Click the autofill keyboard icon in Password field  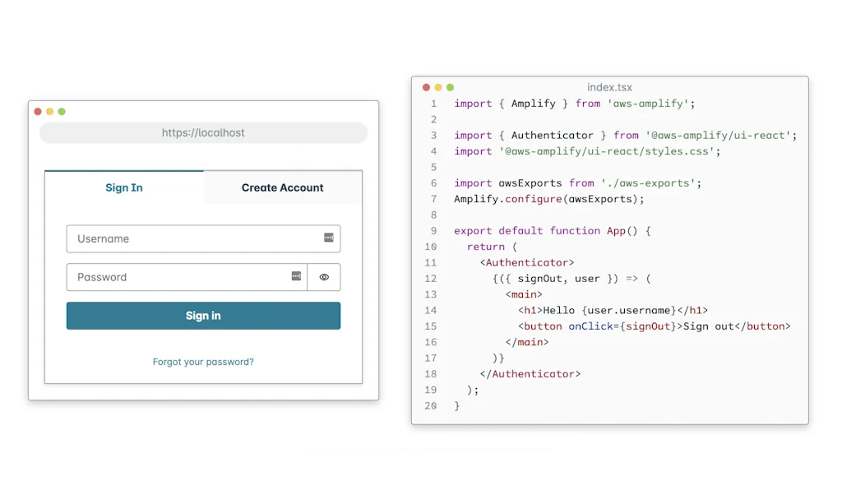(x=296, y=276)
